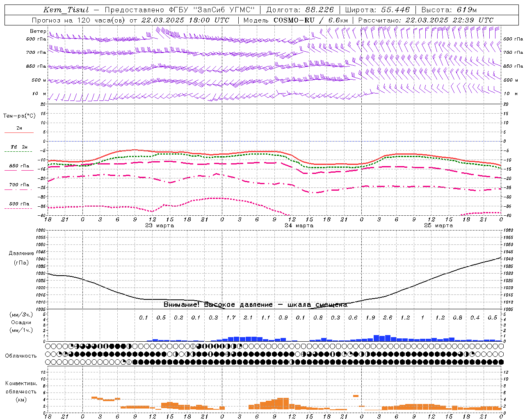Click the 3-hour precipitation value 0.9

click(283, 317)
